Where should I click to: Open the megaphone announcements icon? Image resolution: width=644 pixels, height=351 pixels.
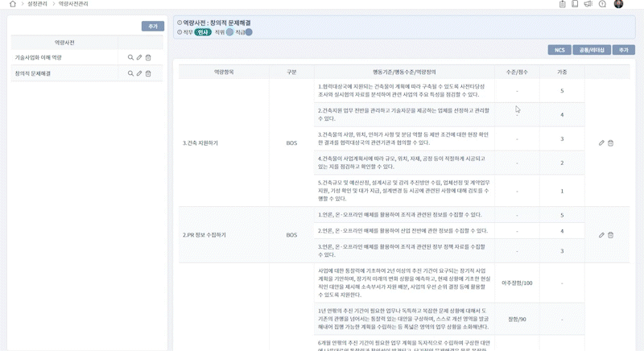pyautogui.click(x=589, y=4)
